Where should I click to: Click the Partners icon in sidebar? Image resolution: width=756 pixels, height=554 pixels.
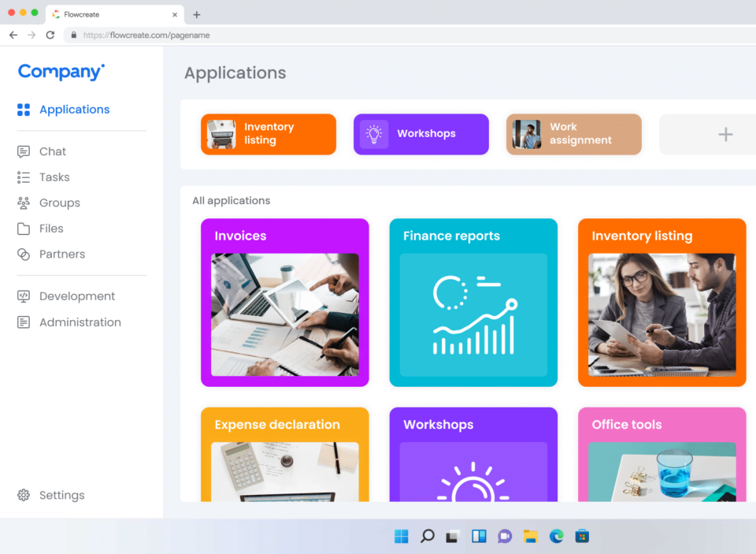(x=24, y=255)
